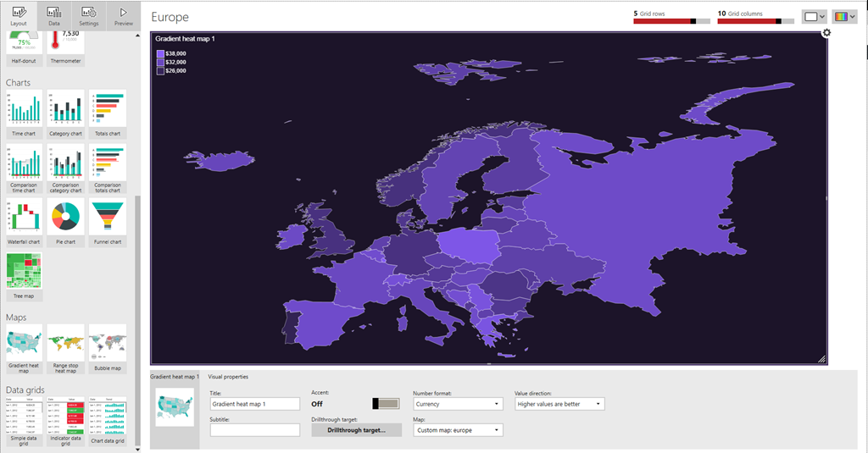Open the Custom map dropdown

click(x=458, y=430)
